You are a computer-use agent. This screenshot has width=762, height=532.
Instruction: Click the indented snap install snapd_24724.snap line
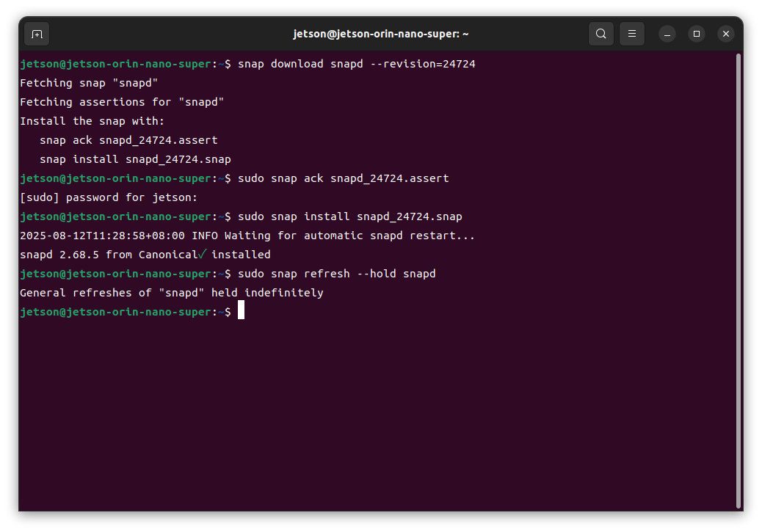coord(135,159)
